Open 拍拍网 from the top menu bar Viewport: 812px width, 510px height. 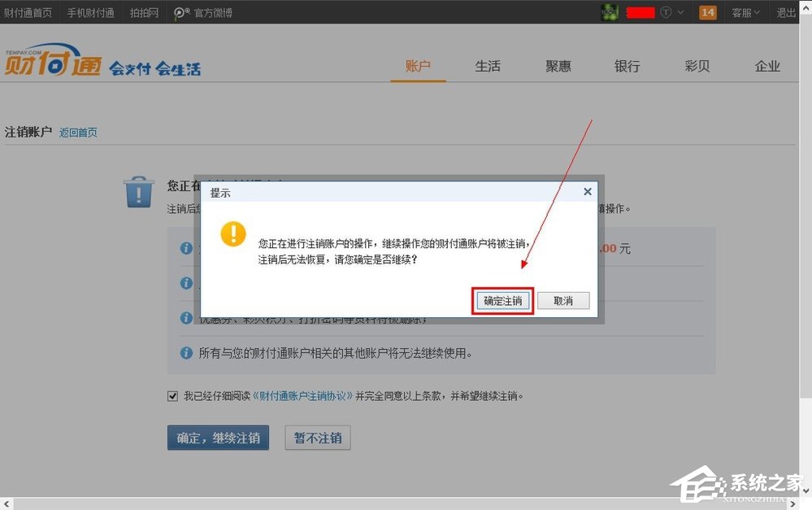pyautogui.click(x=144, y=12)
